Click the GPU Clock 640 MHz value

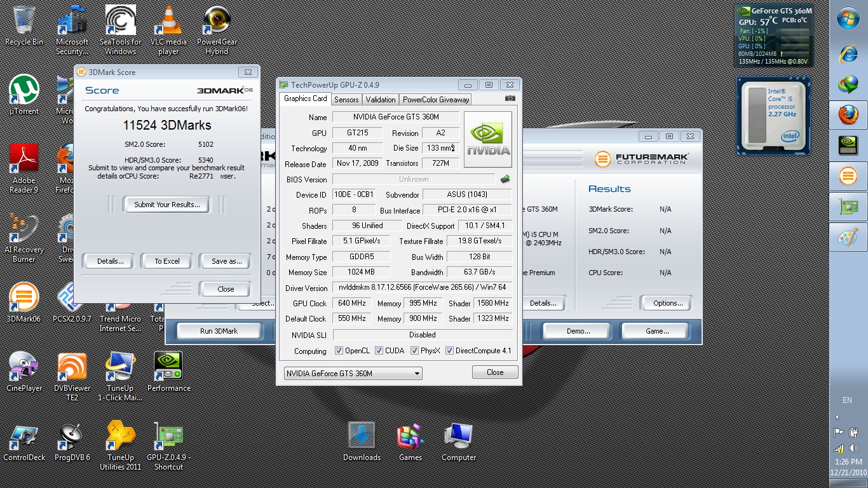click(352, 303)
